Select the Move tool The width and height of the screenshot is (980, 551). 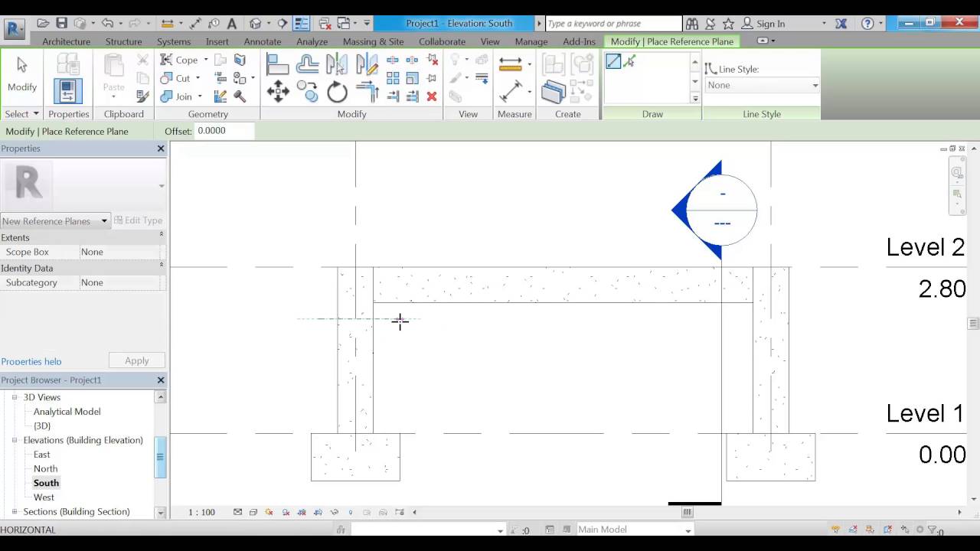(277, 93)
